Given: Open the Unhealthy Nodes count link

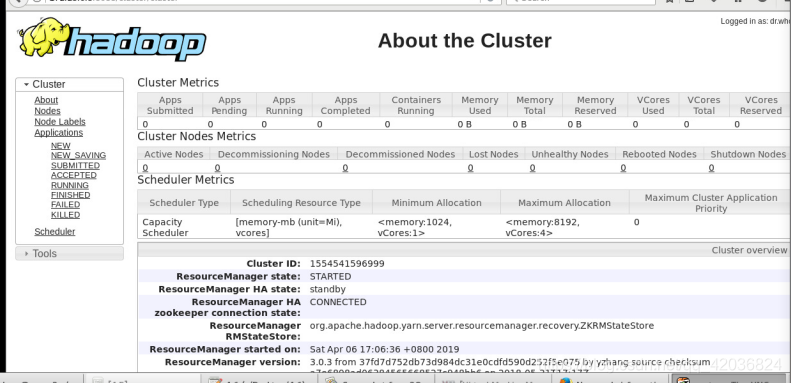Looking at the screenshot, I should [x=532, y=168].
